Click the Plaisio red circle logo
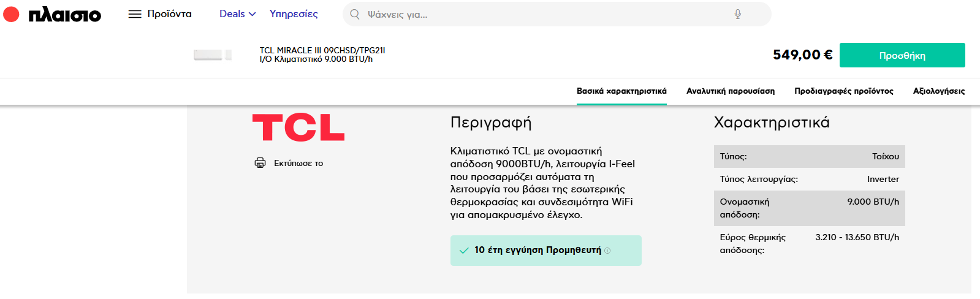Viewport: 980px width, 299px height. tap(11, 14)
